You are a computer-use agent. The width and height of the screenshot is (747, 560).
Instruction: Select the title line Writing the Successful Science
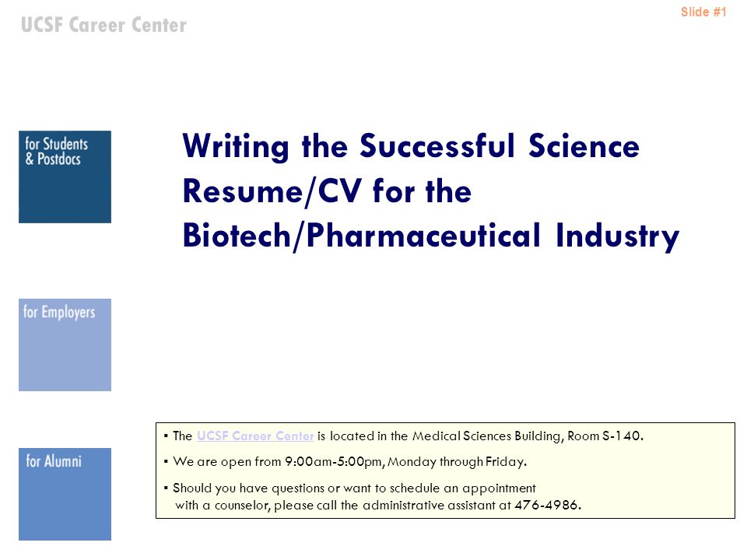411,145
